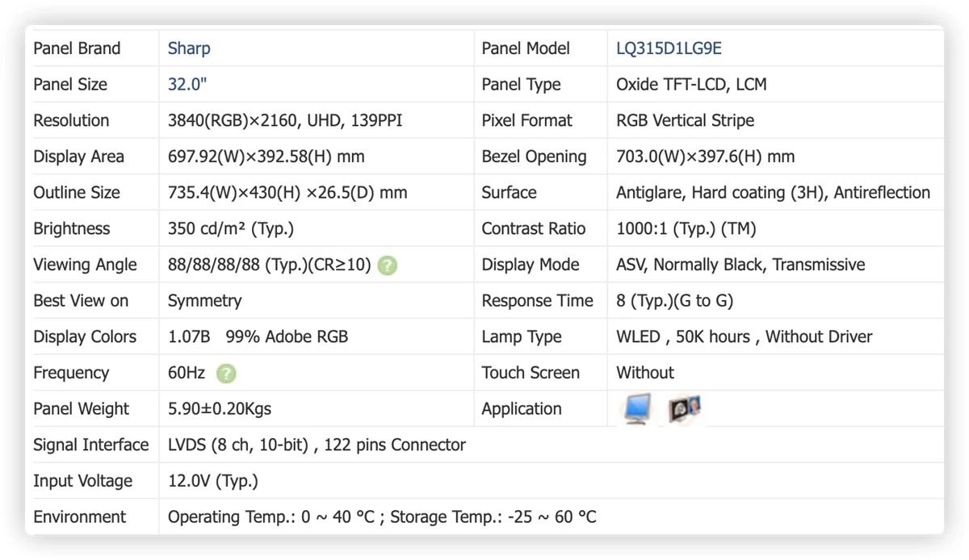Select the input voltage value 12.0V (Typ.)
The image size is (969, 560).
213,481
